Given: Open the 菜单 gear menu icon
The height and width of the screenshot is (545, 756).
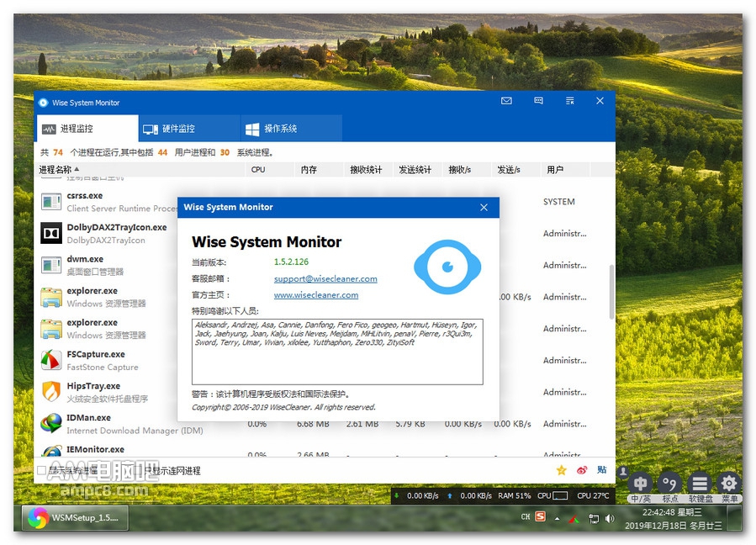Looking at the screenshot, I should [x=728, y=484].
